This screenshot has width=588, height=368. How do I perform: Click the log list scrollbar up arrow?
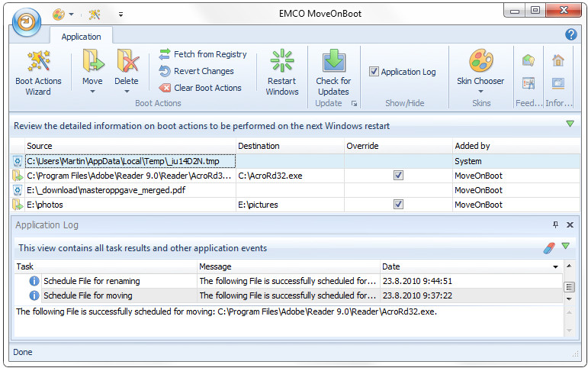pos(569,266)
